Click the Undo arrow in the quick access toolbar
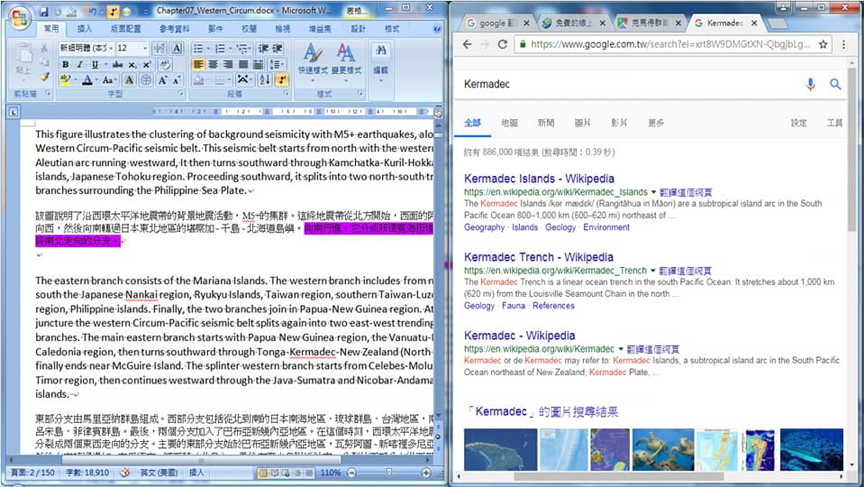The image size is (864, 487). [x=91, y=11]
